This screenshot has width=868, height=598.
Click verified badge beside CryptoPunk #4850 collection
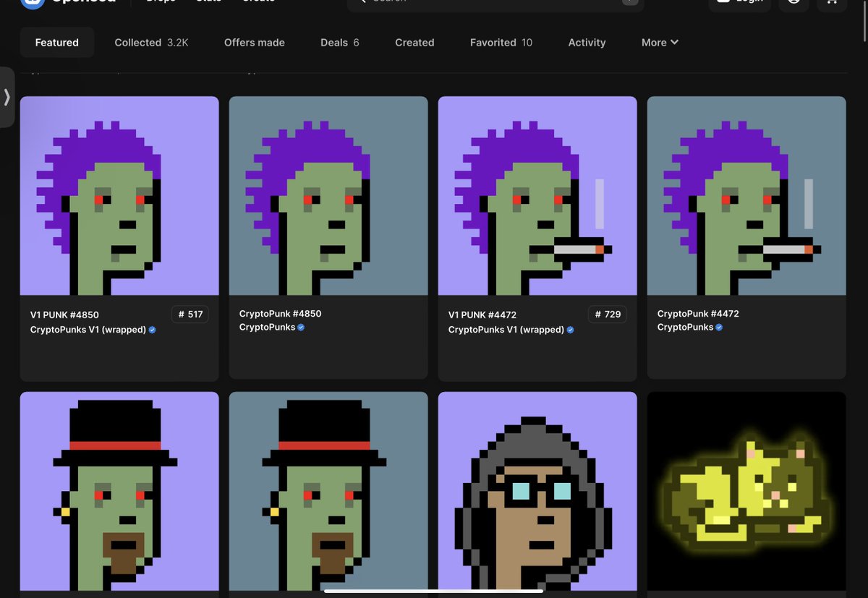tap(301, 328)
